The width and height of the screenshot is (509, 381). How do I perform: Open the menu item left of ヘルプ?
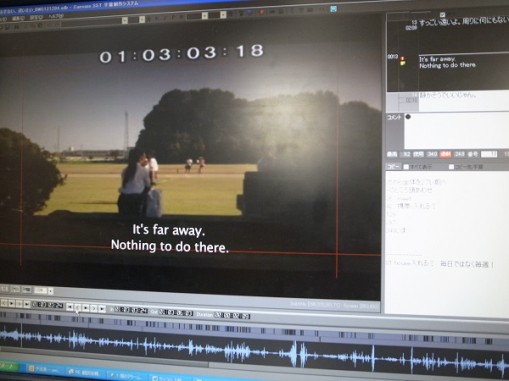point(36,17)
